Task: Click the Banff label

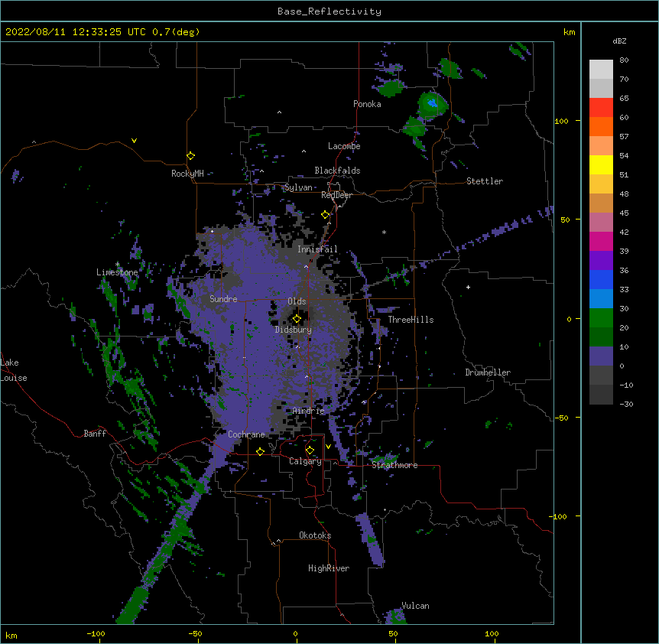Action: [x=95, y=434]
